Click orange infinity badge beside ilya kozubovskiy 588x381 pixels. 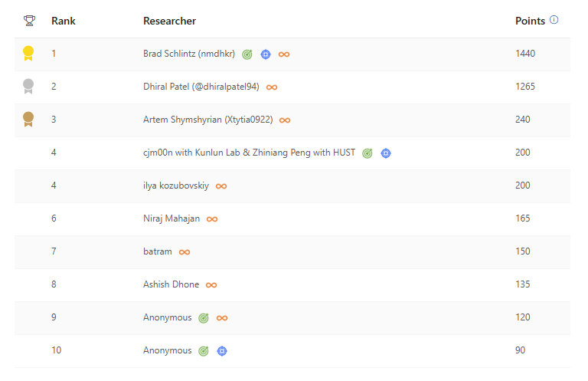coord(221,186)
